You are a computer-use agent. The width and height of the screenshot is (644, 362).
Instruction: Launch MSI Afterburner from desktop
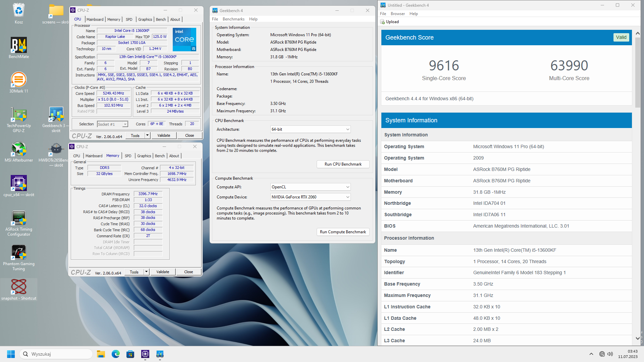click(19, 152)
